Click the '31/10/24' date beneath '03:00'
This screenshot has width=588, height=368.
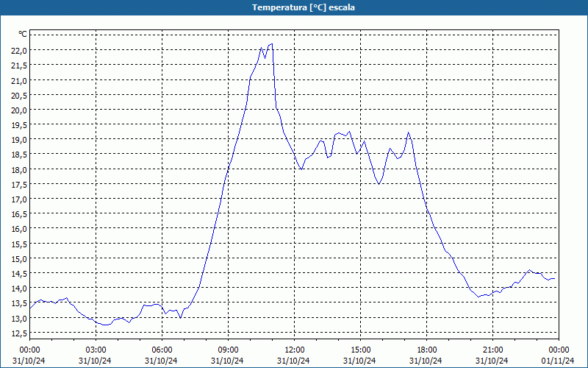pos(95,361)
